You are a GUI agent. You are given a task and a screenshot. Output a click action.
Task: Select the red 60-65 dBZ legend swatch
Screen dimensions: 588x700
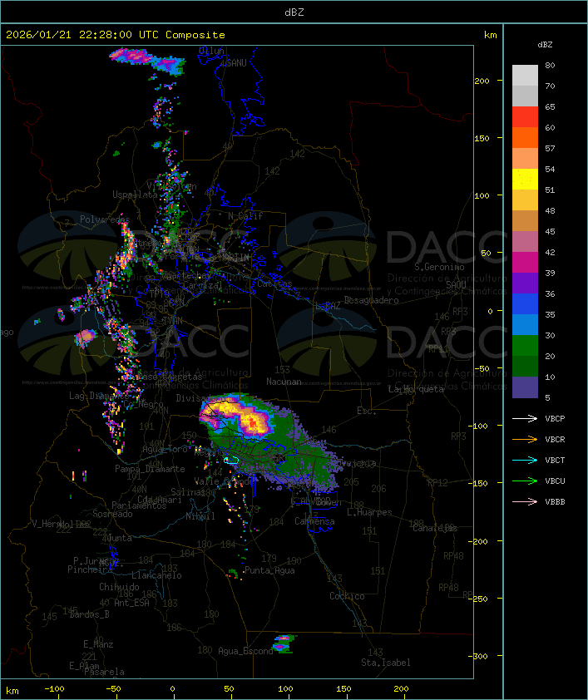(x=525, y=117)
